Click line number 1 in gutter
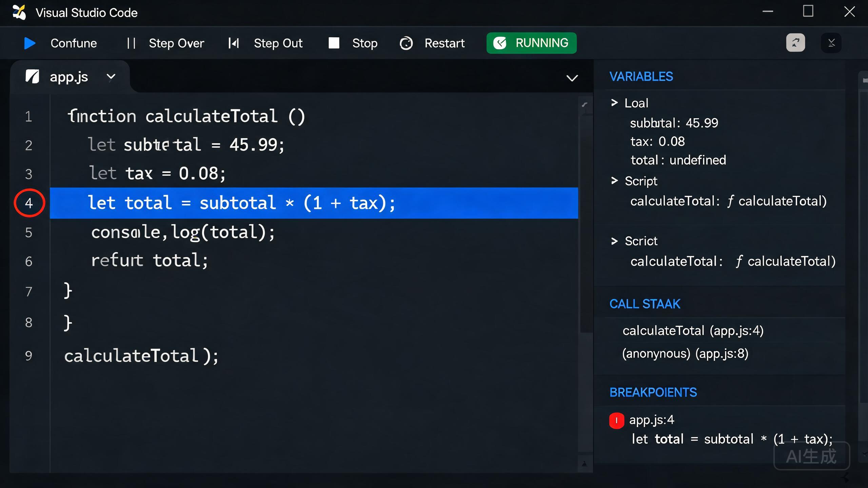This screenshot has width=868, height=488. 28,117
